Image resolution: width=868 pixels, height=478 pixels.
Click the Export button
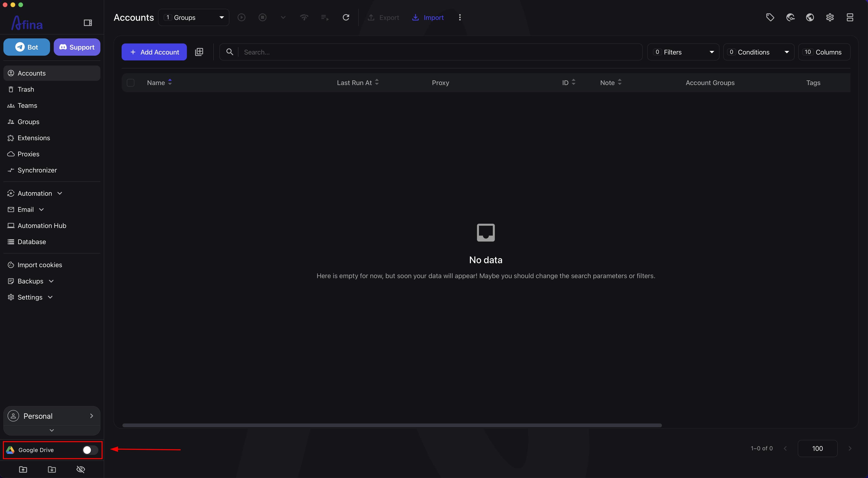(383, 18)
